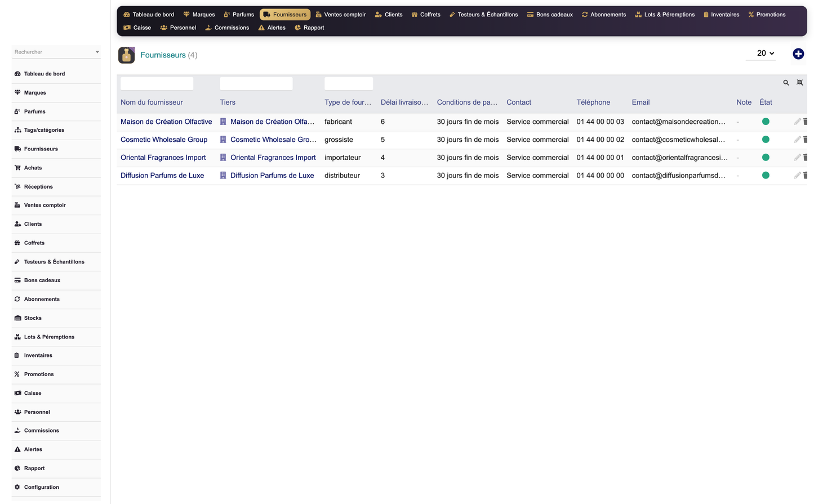Add a new supplier with plus icon

click(798, 54)
